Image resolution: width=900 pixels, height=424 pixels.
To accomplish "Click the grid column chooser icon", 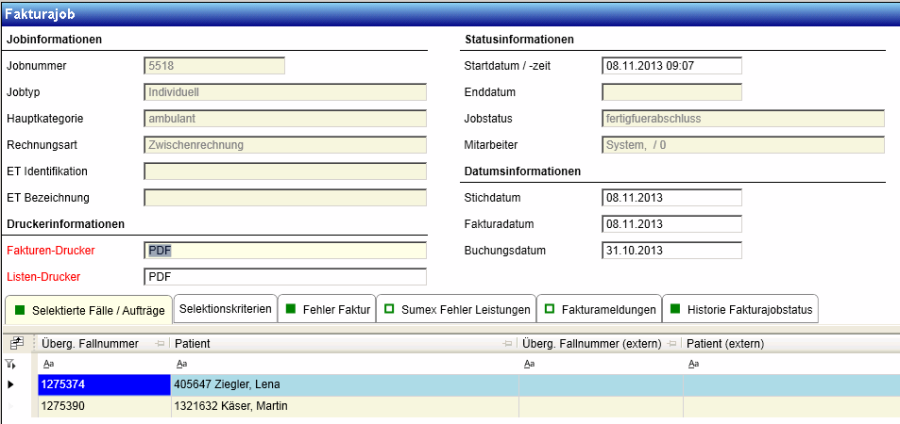I will pos(16,343).
